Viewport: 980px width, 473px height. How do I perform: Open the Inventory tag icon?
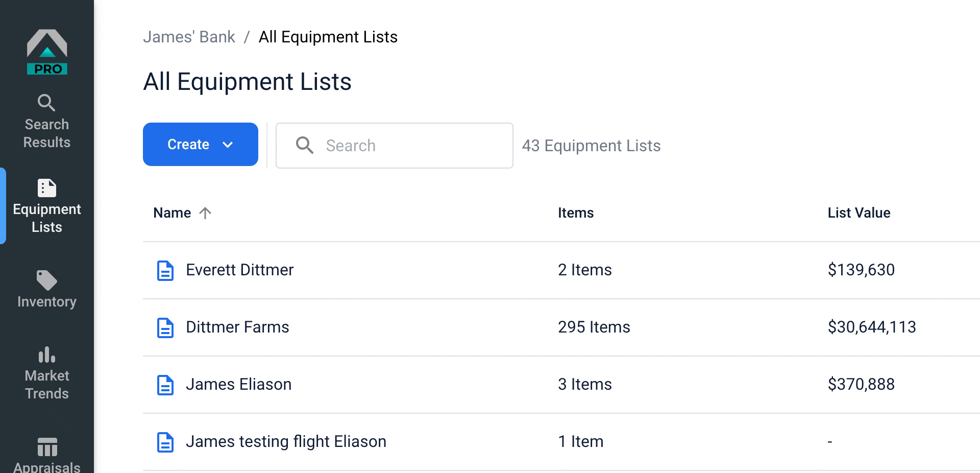(47, 280)
